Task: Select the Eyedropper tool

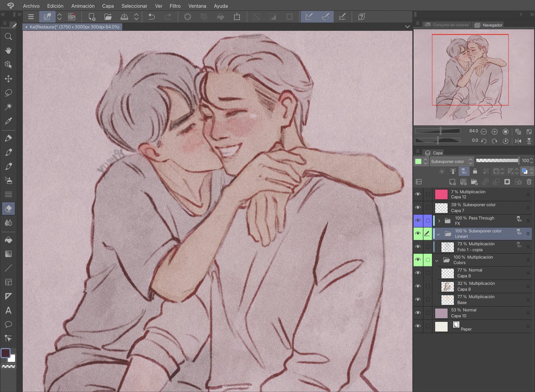Action: pos(8,121)
